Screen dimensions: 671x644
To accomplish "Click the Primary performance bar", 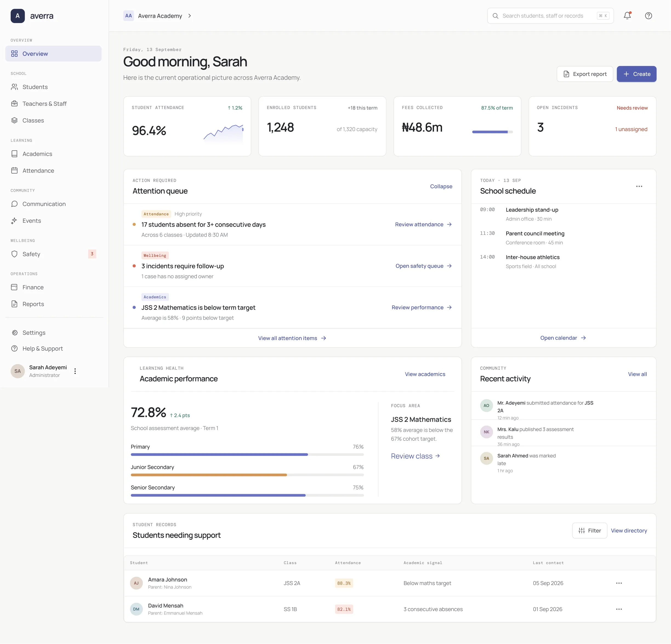I will (247, 454).
